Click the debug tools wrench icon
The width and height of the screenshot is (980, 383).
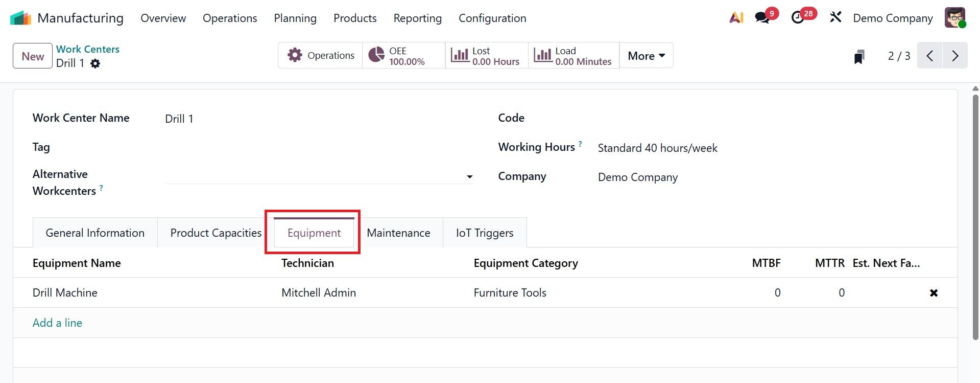(835, 18)
